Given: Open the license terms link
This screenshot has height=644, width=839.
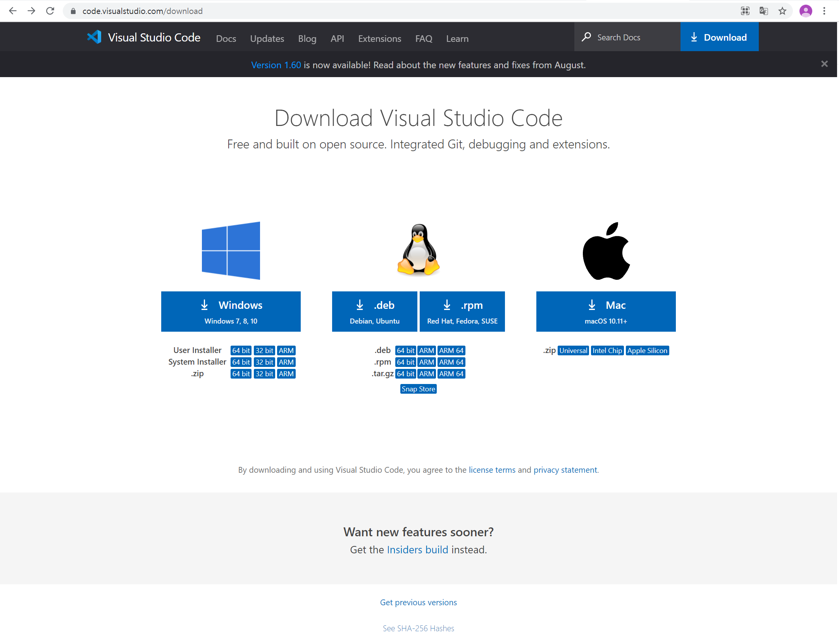Looking at the screenshot, I should click(x=492, y=470).
